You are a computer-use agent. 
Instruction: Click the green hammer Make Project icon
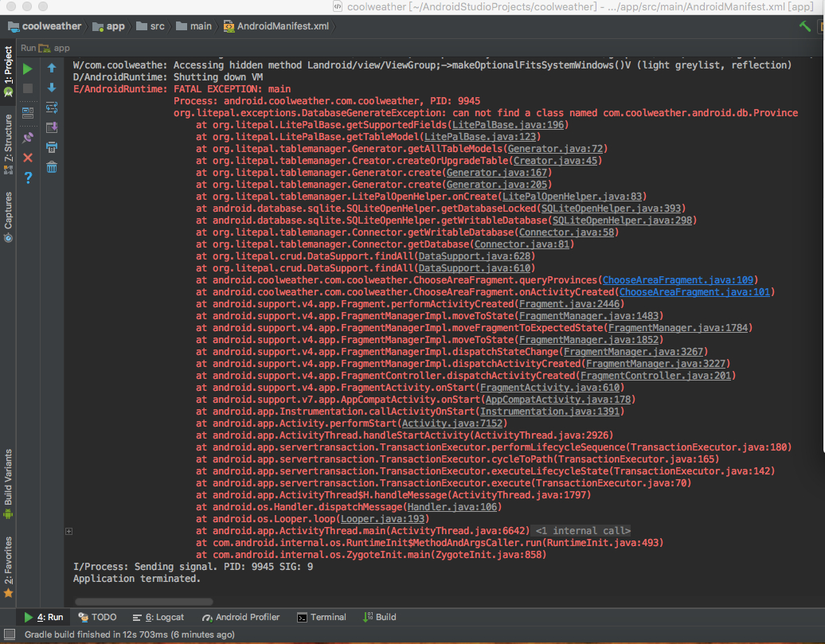[x=804, y=25]
